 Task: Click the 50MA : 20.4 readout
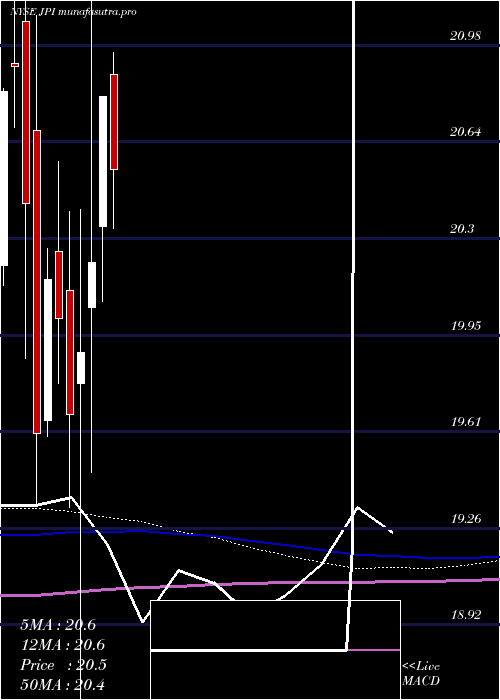click(62, 685)
